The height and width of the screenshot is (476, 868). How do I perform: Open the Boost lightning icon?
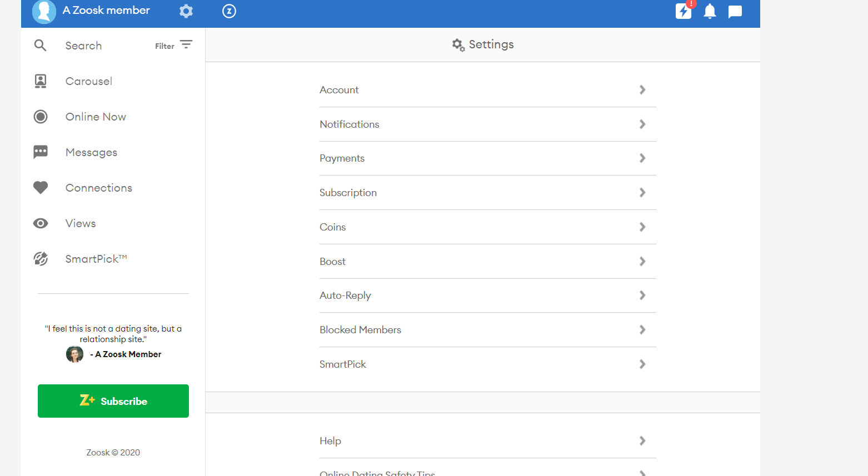[x=684, y=11]
